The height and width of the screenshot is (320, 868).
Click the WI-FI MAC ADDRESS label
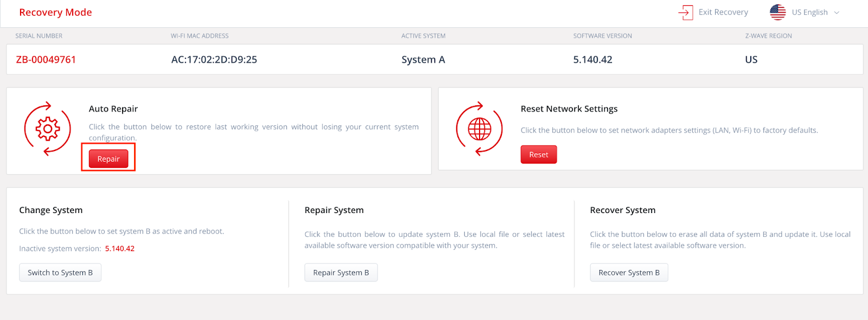pos(200,36)
